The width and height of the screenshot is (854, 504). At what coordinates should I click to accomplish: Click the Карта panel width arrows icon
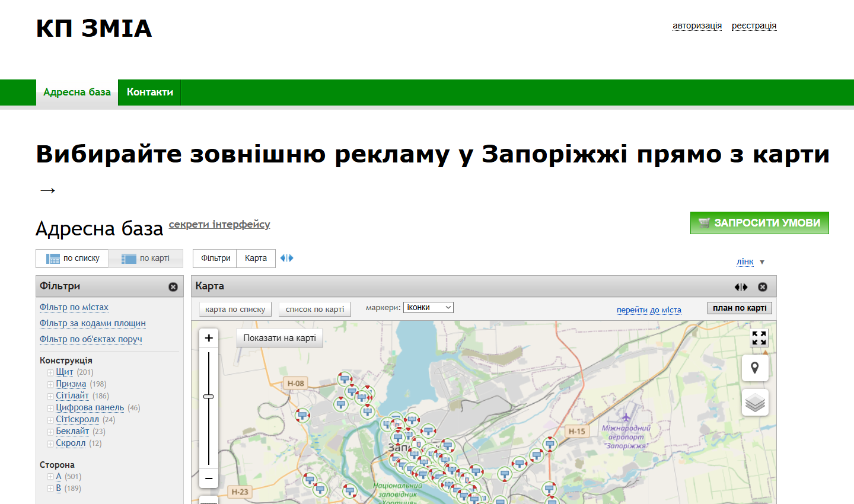(x=741, y=287)
